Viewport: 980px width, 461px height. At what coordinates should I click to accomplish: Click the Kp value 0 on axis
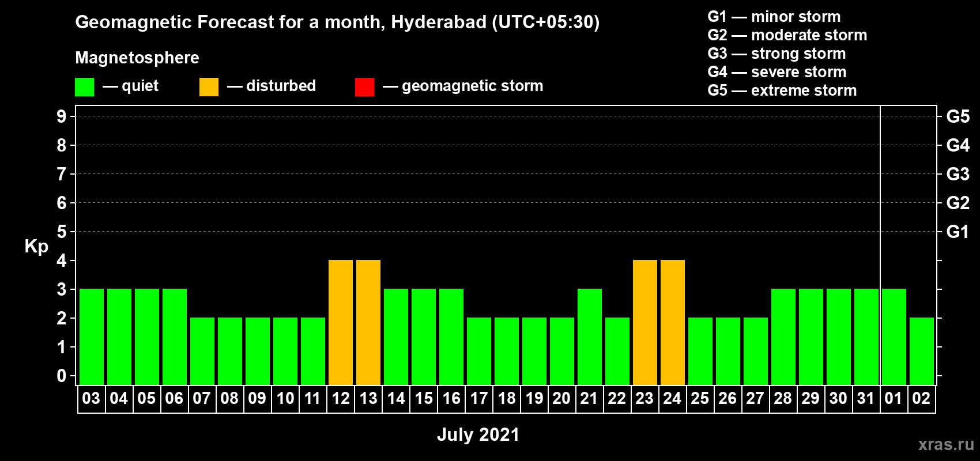(62, 376)
